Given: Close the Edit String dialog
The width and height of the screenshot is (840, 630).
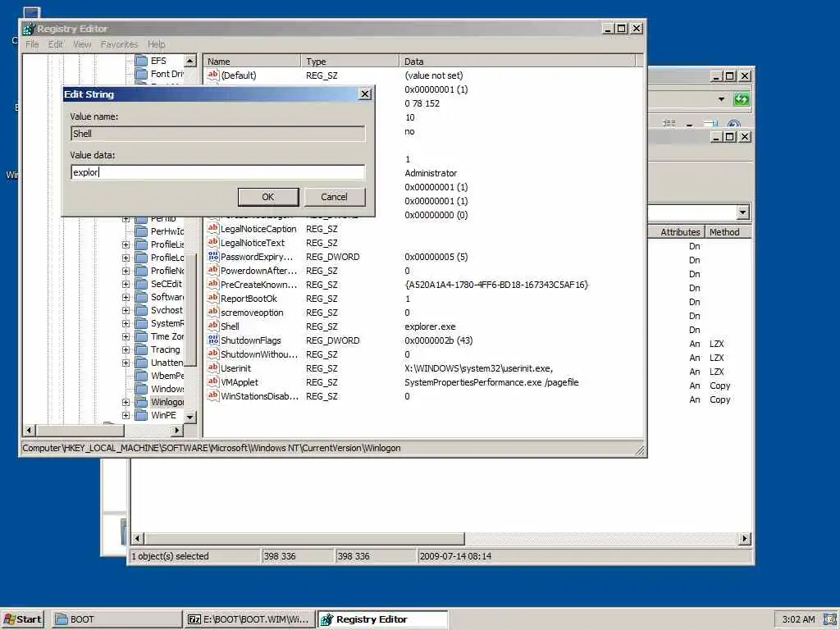Looking at the screenshot, I should coord(365,94).
